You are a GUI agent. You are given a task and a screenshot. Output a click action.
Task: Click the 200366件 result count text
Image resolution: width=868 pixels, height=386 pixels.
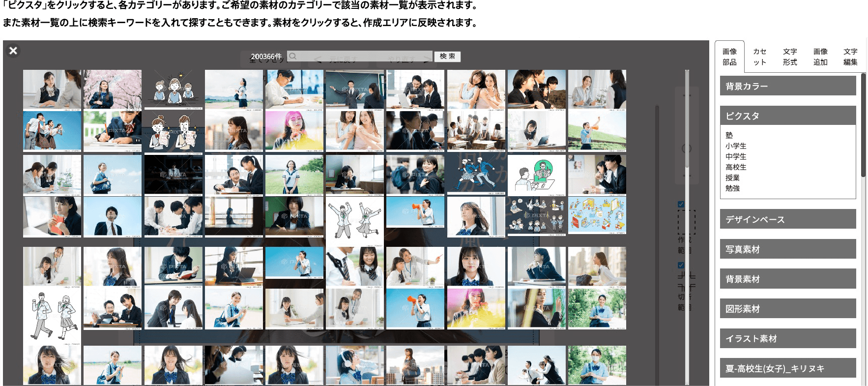[x=266, y=57]
